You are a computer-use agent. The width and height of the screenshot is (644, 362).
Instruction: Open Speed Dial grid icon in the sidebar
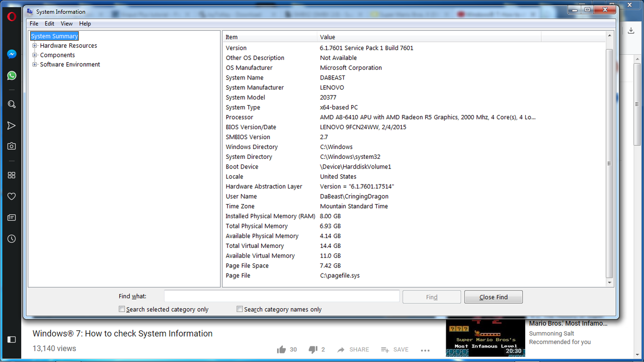tap(12, 175)
